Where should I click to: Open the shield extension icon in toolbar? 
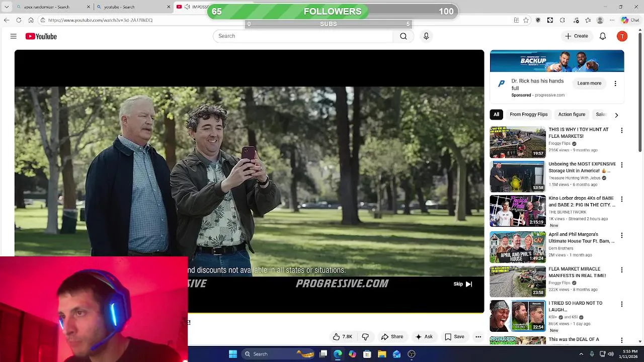pyautogui.click(x=538, y=20)
